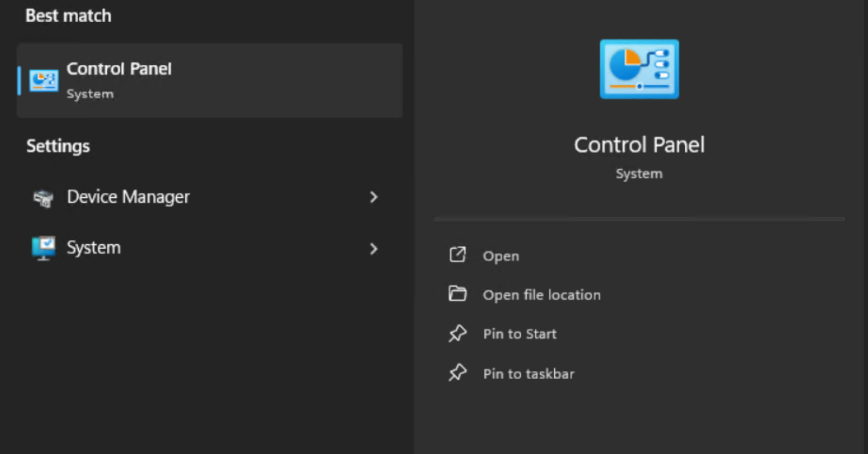868x454 pixels.
Task: Click the Control Panel title in preview pane
Action: tap(639, 145)
